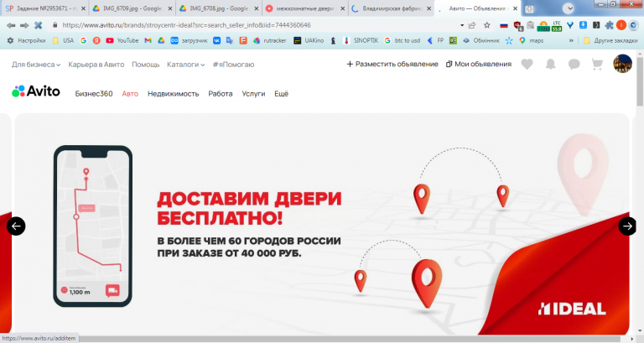
Task: Click the share page icon in address bar
Action: coord(472,25)
